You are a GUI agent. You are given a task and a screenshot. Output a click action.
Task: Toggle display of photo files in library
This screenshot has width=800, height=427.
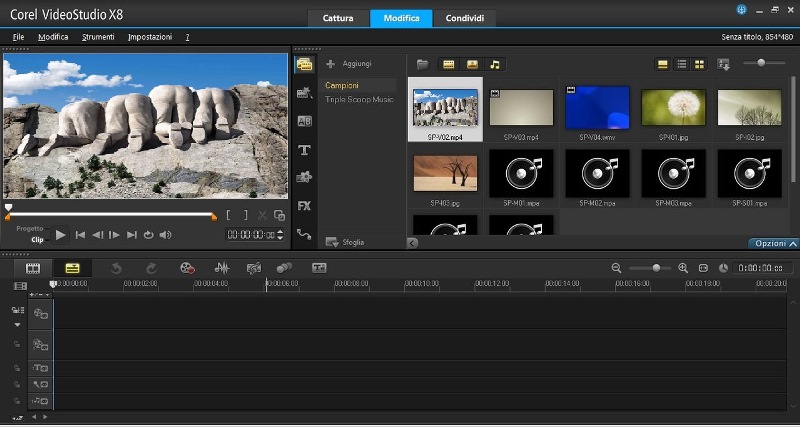click(x=472, y=64)
